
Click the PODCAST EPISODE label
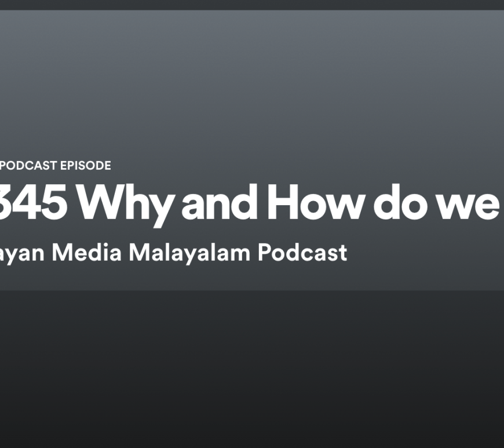(x=56, y=166)
